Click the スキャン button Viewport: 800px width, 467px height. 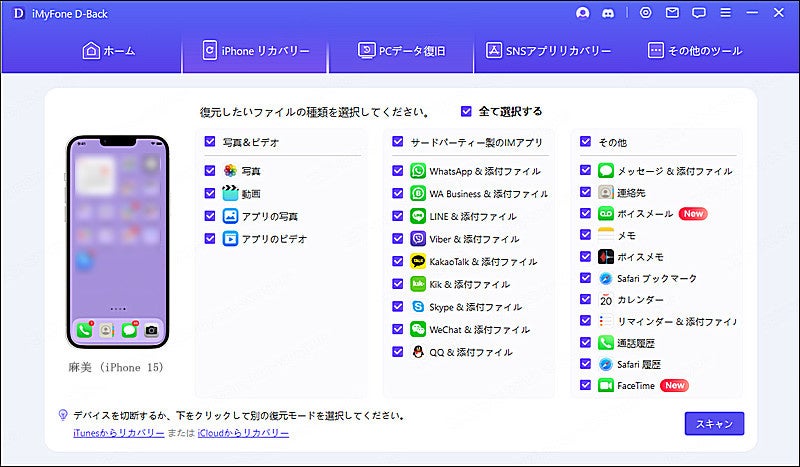coord(714,424)
